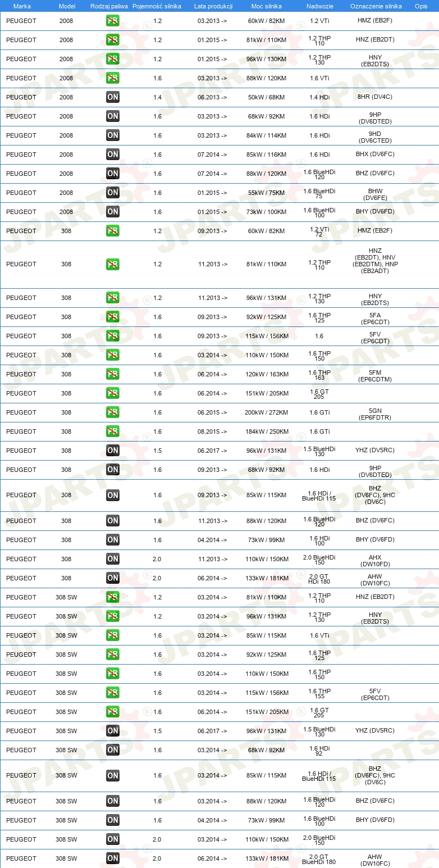Click the body type 1.4 HDi

[319, 97]
